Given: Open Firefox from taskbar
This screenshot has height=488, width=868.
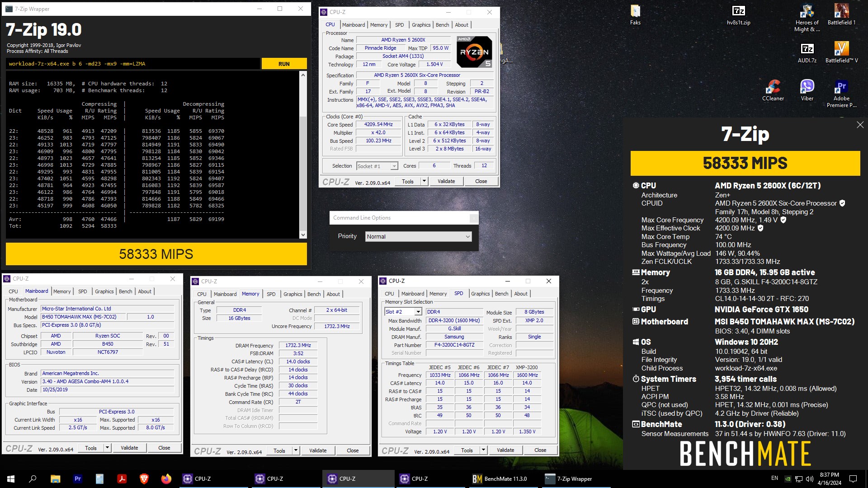Looking at the screenshot, I should [x=166, y=479].
